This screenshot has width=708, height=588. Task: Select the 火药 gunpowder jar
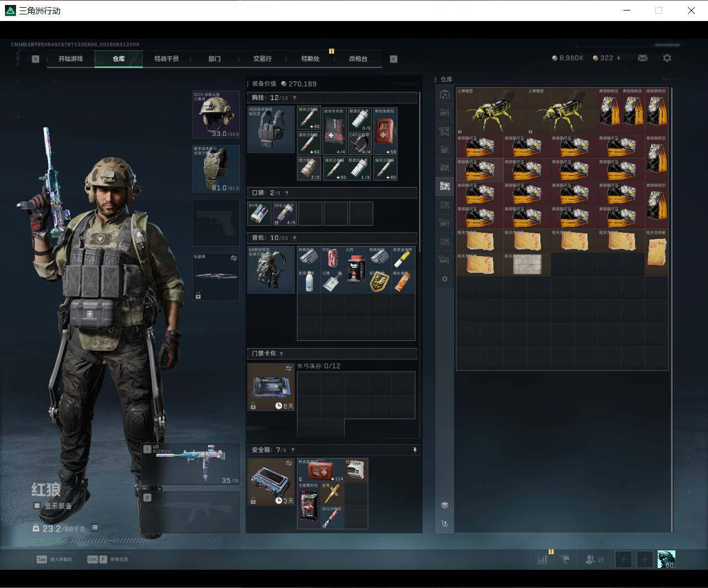356,270
